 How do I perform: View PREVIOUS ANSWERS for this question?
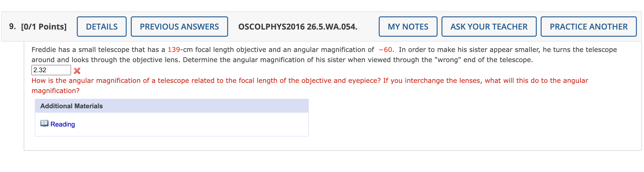point(179,26)
